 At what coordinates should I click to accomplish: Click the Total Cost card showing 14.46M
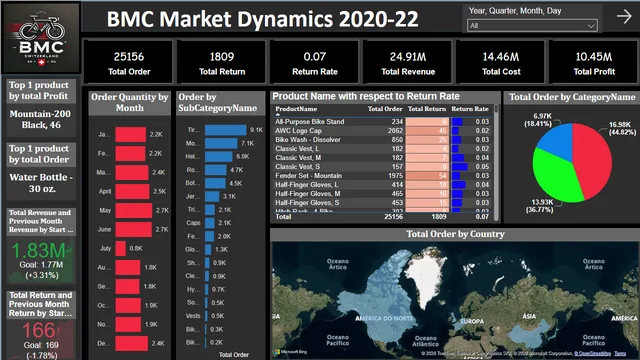pos(501,62)
